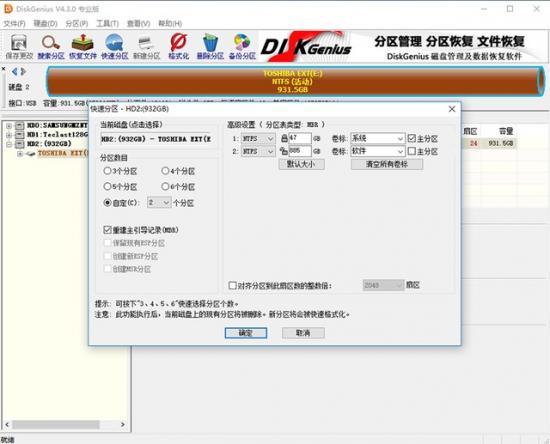Click current disk selector HD2:(932GB) TOSHIBA
The width and height of the screenshot is (550, 444).
click(x=157, y=139)
